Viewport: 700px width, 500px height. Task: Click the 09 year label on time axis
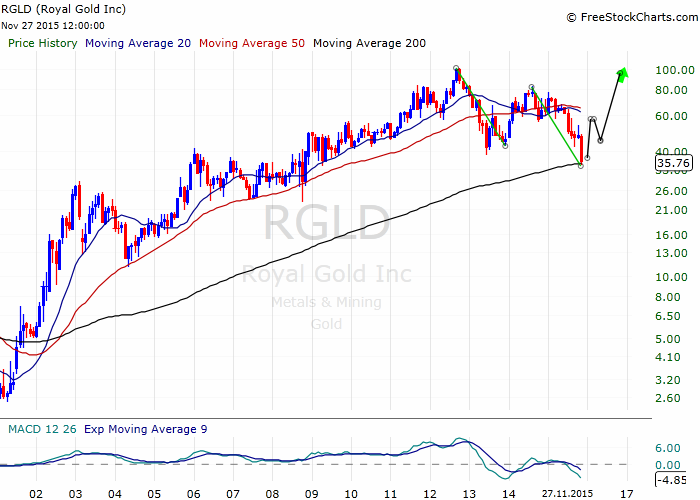(312, 494)
